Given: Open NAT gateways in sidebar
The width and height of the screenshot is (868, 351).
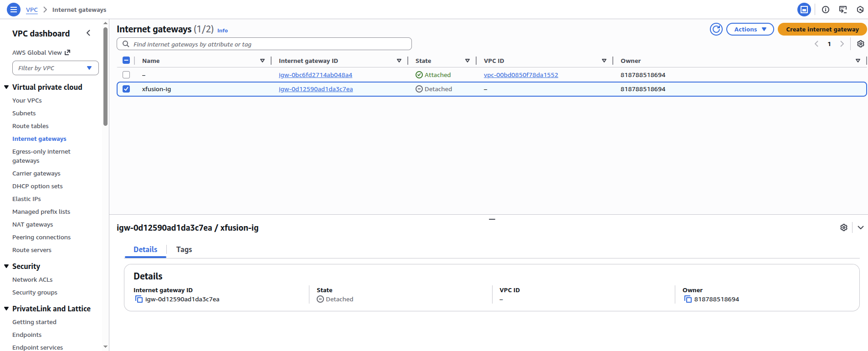Looking at the screenshot, I should (32, 224).
